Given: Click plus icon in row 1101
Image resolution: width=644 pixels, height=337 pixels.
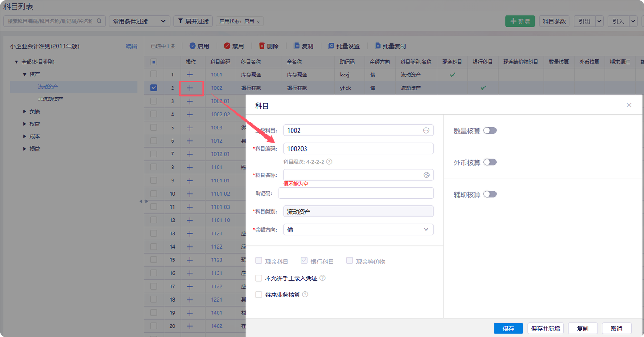Looking at the screenshot, I should coord(190,167).
